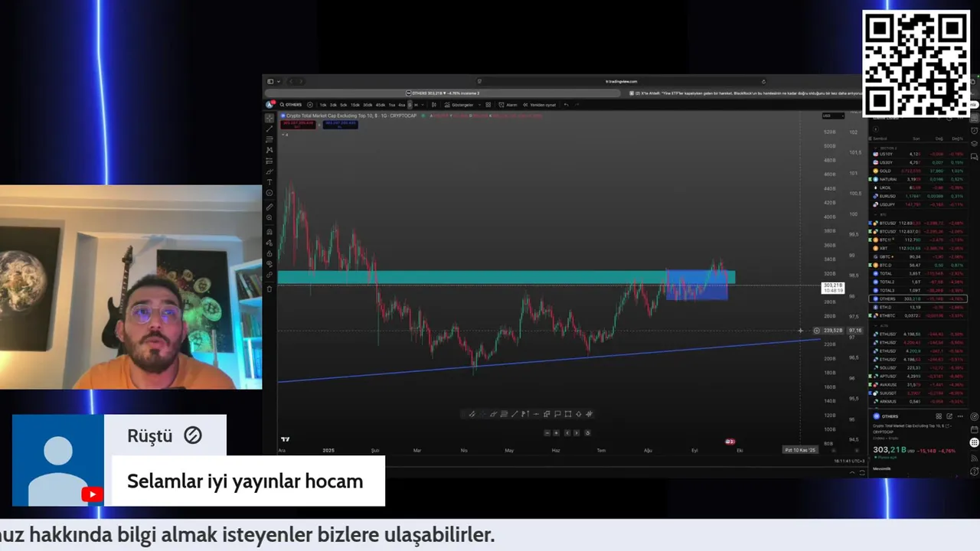Expand the indicator templates dropdown
This screenshot has height=551, width=980.
click(480, 105)
